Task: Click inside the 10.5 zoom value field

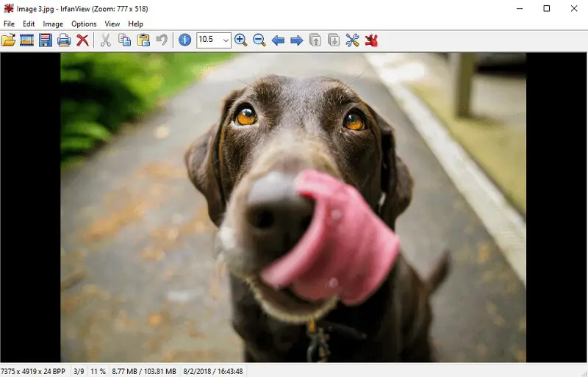Action: pyautogui.click(x=208, y=40)
